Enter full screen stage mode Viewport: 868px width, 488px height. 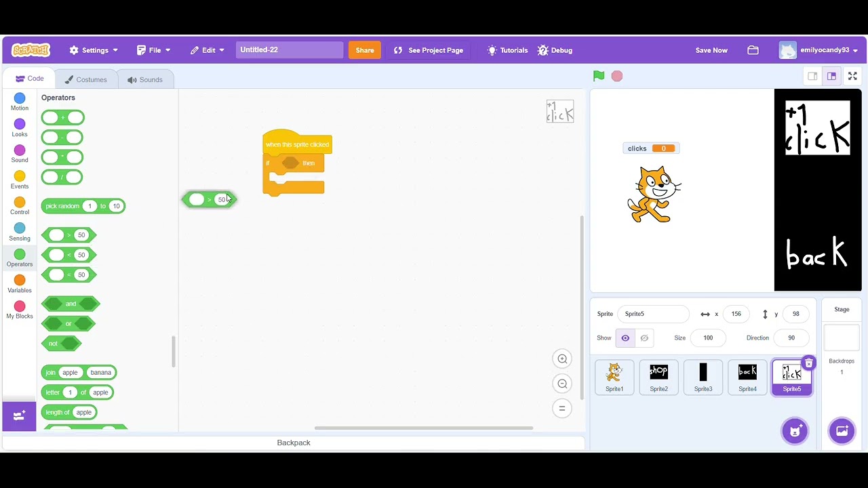click(852, 76)
